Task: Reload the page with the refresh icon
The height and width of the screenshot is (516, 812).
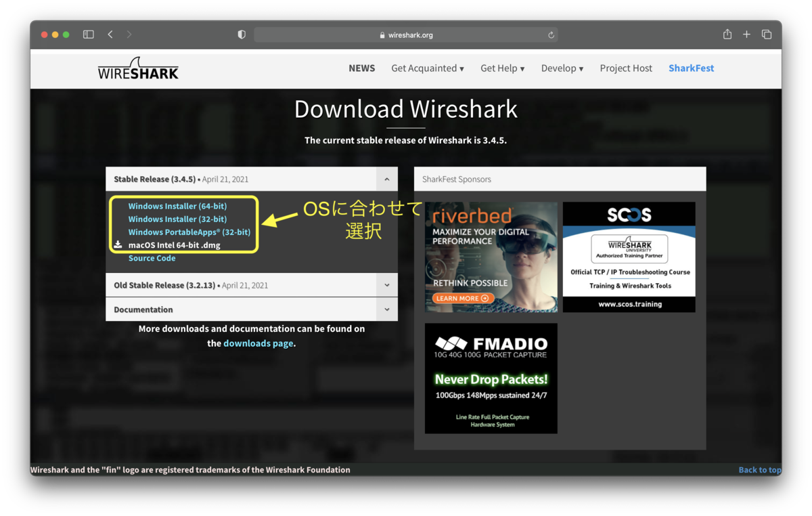Action: pos(551,35)
